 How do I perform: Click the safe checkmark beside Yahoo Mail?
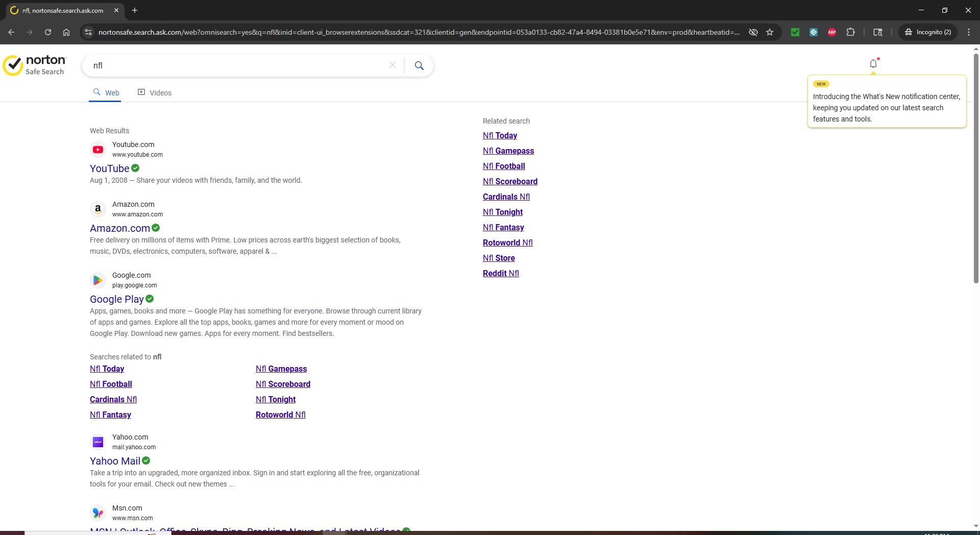146,460
